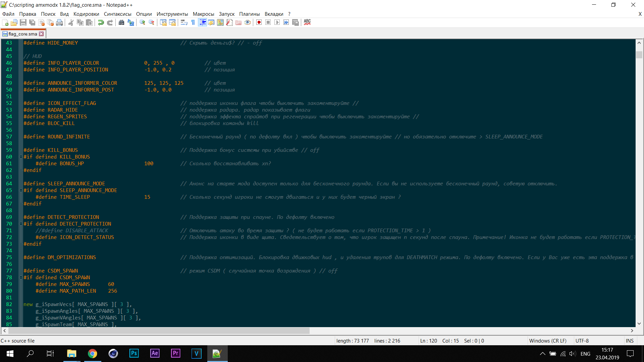644x362 pixels.
Task: Print the current document
Action: point(59,22)
